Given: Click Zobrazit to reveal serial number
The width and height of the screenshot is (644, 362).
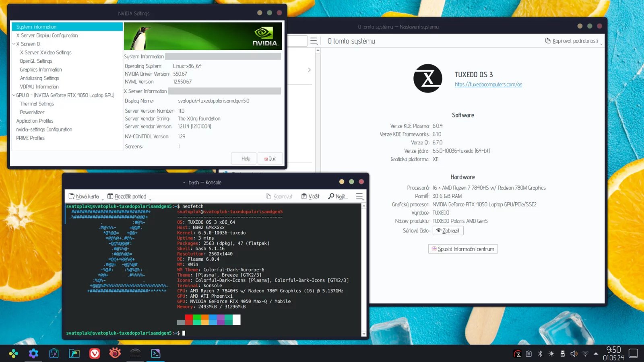Looking at the screenshot, I should click(448, 230).
